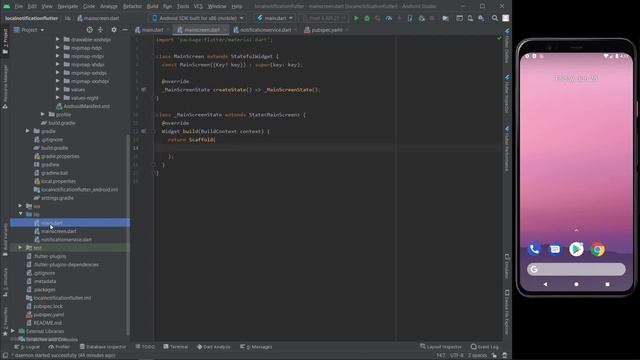This screenshot has height=360, width=640.
Task: Collapse the lib folder
Action: tap(20, 214)
